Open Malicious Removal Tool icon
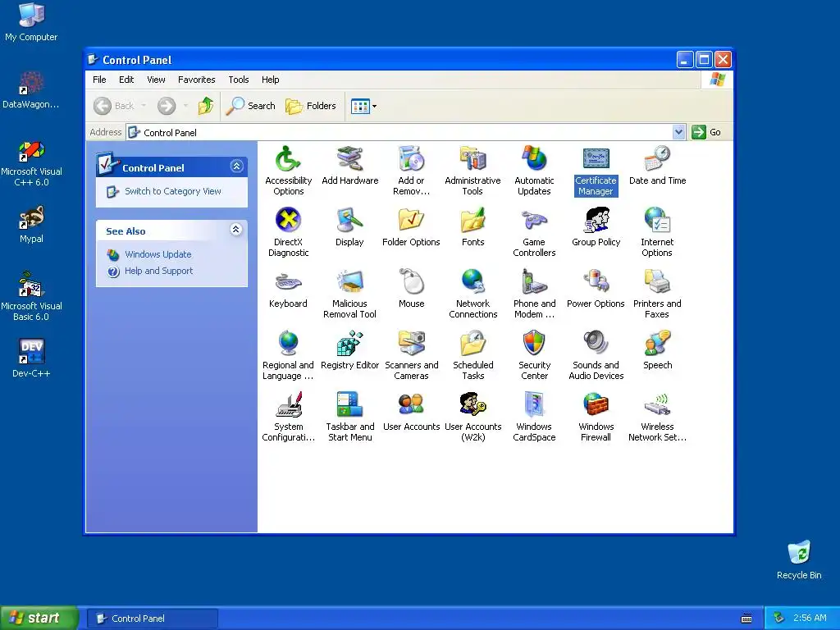This screenshot has width=840, height=630. coord(349,294)
